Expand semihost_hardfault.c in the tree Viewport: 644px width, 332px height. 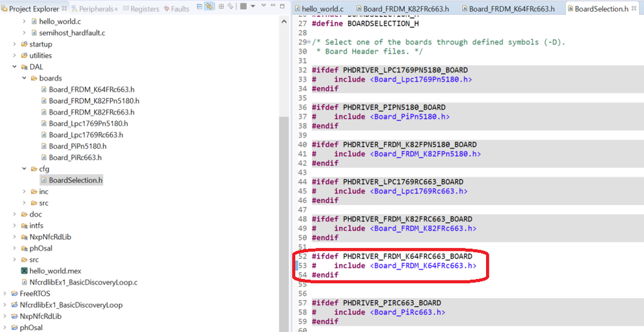click(x=24, y=32)
